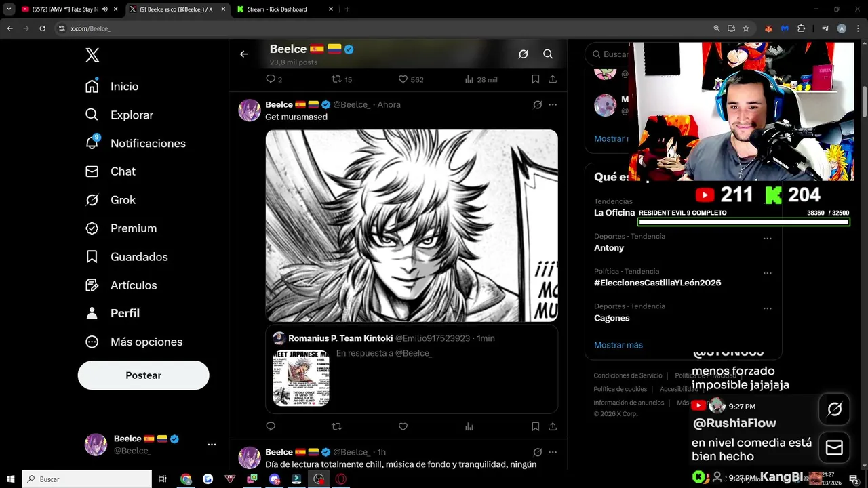The image size is (868, 488).
Task: Open Cagones trending topic
Action: [x=612, y=318]
